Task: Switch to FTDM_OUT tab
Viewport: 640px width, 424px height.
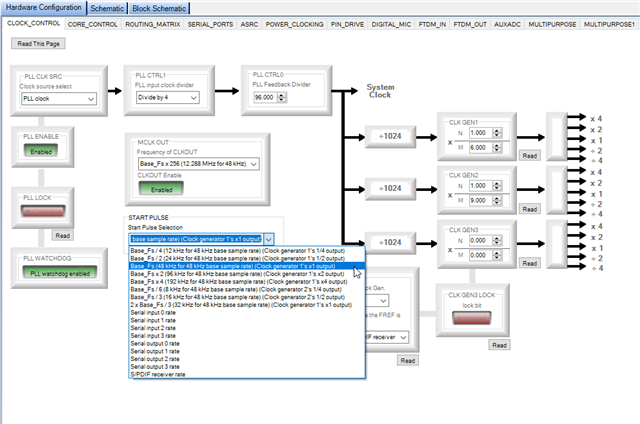Action: 470,24
